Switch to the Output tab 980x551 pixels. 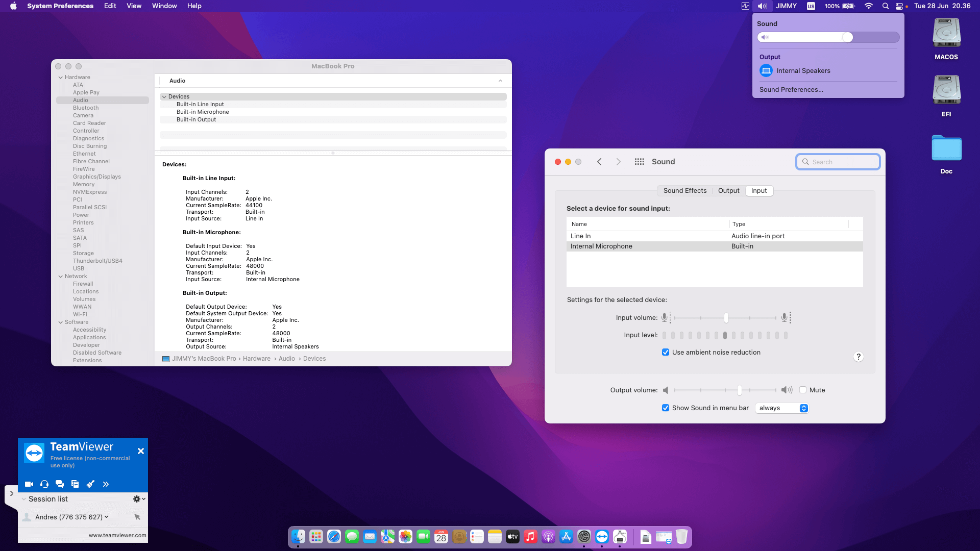coord(729,191)
